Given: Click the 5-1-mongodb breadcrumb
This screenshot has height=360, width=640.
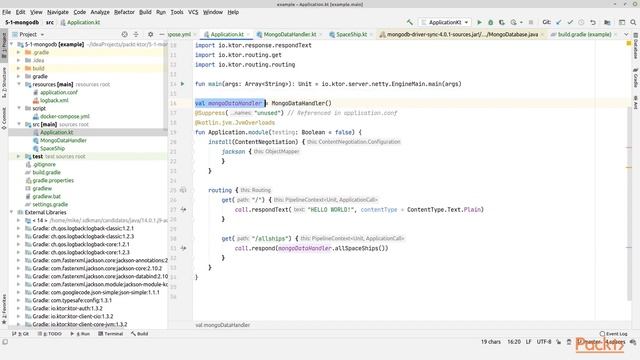Looking at the screenshot, I should tap(22, 22).
